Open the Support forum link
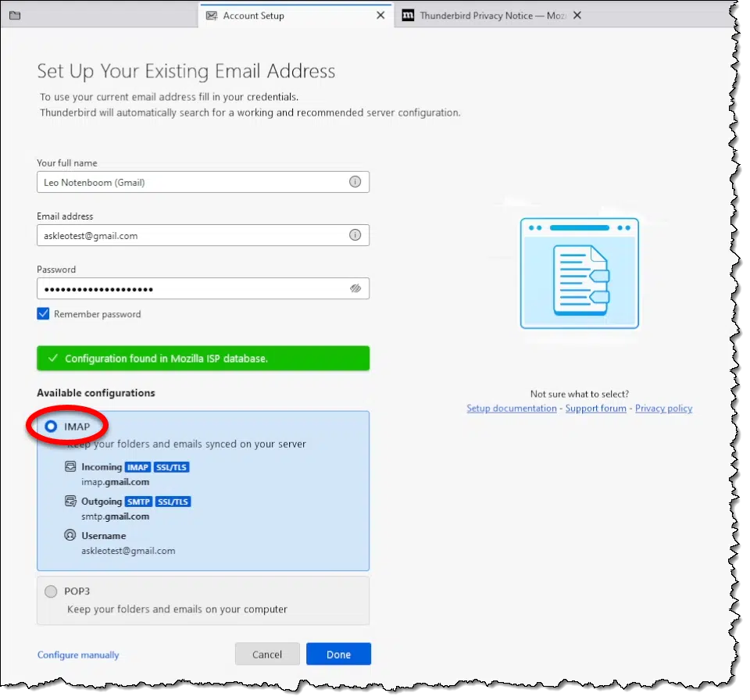750x700 pixels. click(x=596, y=408)
